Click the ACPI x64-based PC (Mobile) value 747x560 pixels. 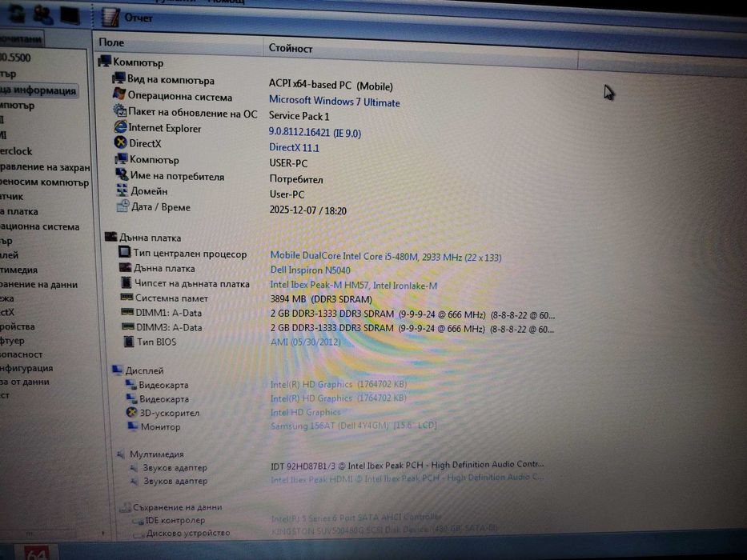point(331,86)
